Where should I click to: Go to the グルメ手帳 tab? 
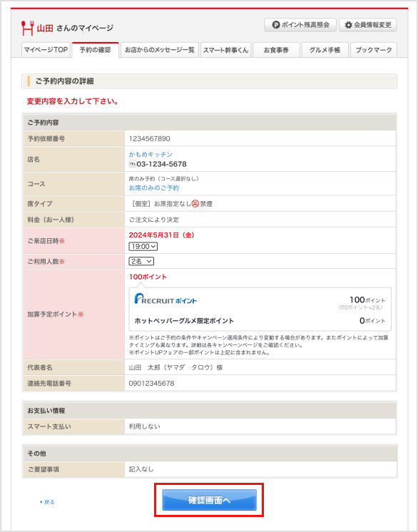click(325, 50)
